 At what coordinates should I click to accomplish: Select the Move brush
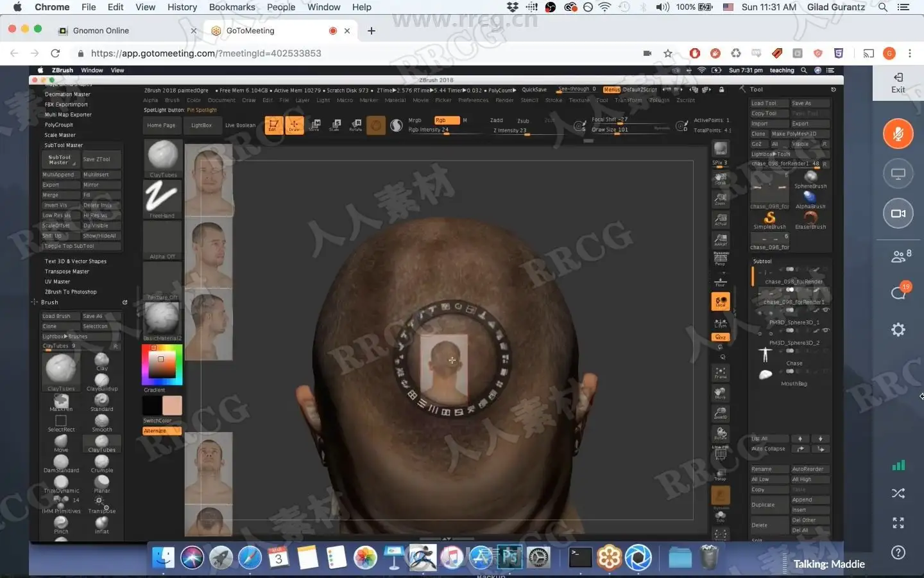61,442
